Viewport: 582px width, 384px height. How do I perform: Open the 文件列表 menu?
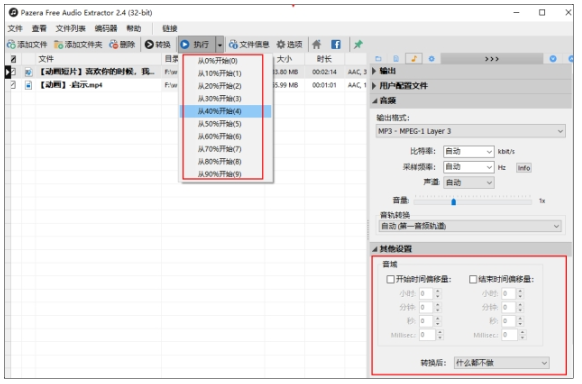coord(71,29)
